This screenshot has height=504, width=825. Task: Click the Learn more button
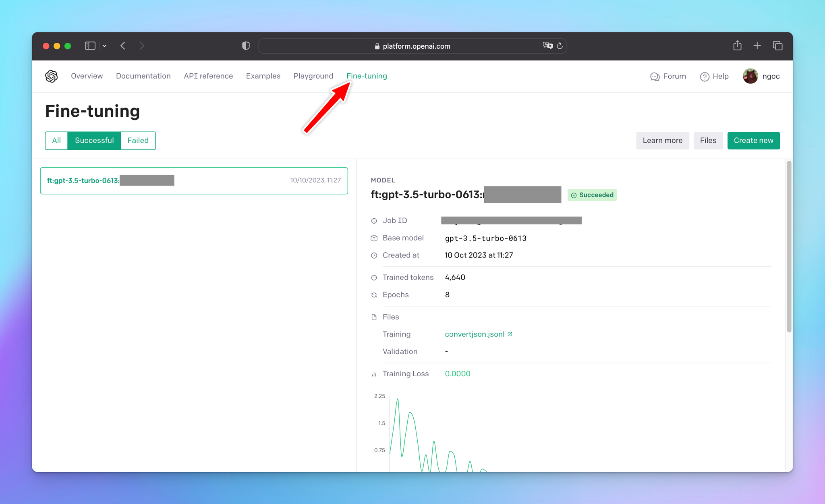[x=663, y=141]
